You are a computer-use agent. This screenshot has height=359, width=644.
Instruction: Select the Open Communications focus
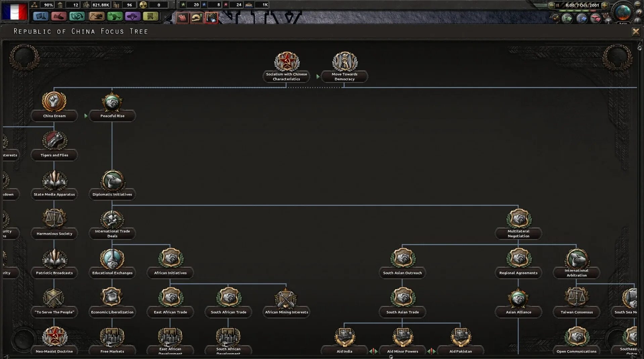click(x=577, y=341)
